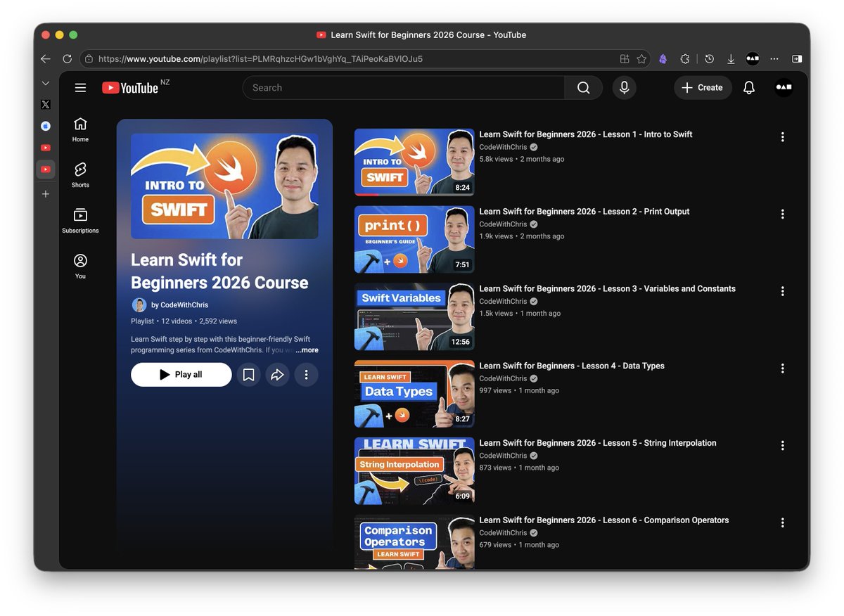The image size is (844, 616).
Task: Open Lesson 5 - String Interpolation title
Action: click(598, 443)
